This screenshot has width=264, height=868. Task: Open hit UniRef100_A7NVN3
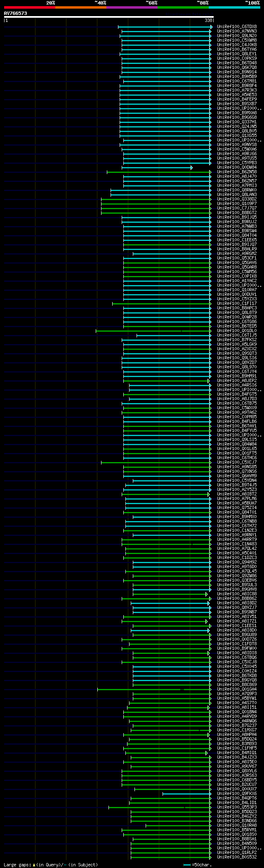pyautogui.click(x=237, y=31)
